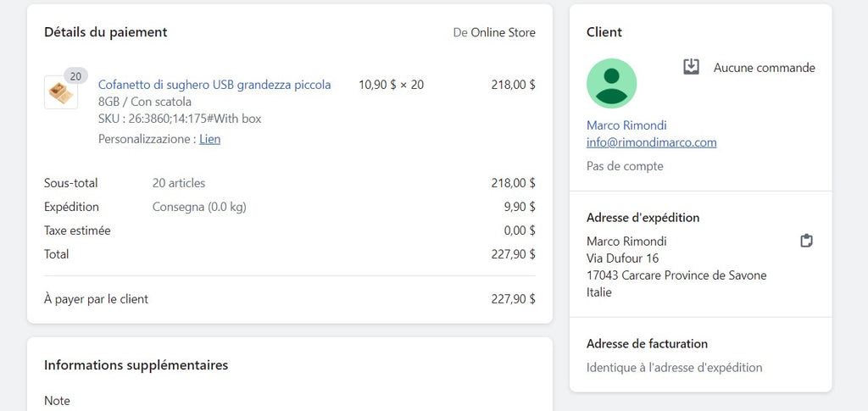Click the green customer avatar
Viewport: 868px width, 411px height.
[x=611, y=84]
